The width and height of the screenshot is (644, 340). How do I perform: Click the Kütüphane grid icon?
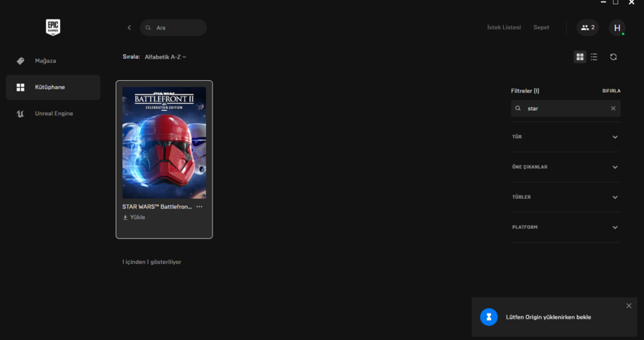coord(20,87)
